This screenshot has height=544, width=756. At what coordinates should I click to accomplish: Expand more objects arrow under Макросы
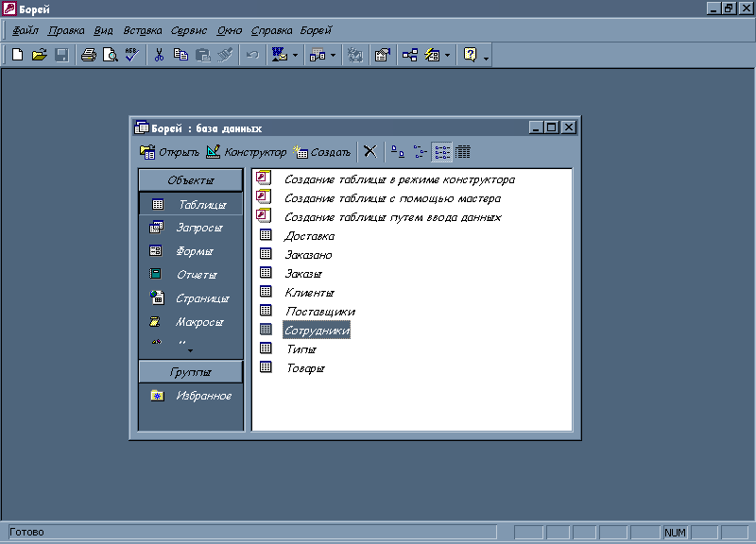point(191,350)
